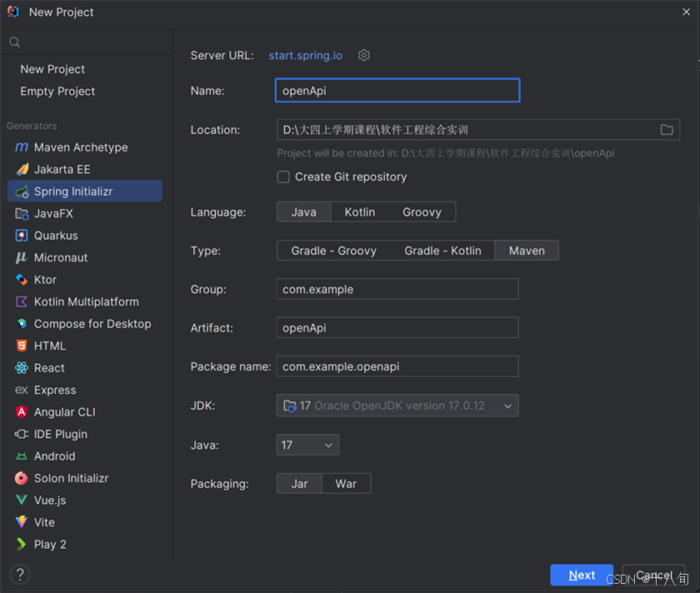Close the New Project dialog
This screenshot has width=700, height=593.
point(686,12)
